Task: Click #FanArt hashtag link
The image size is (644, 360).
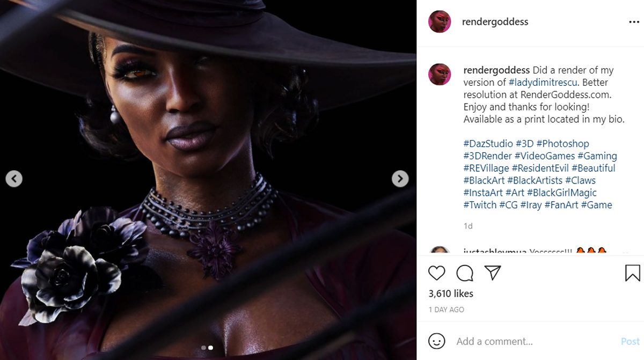Action: point(561,205)
